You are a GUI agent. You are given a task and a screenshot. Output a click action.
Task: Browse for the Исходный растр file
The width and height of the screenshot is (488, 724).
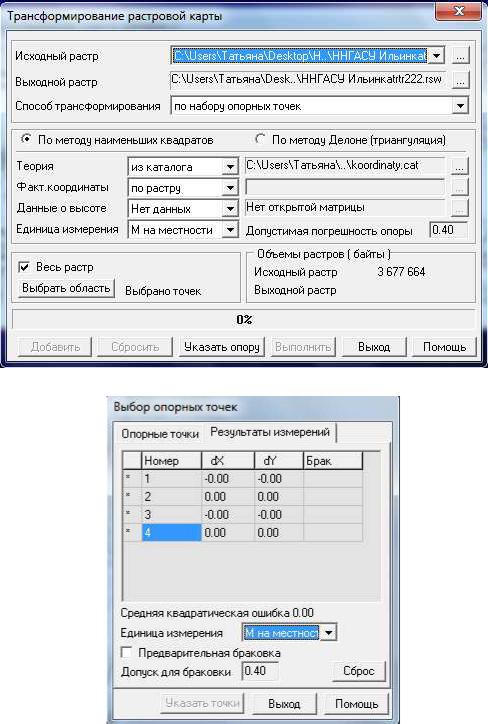(x=460, y=56)
